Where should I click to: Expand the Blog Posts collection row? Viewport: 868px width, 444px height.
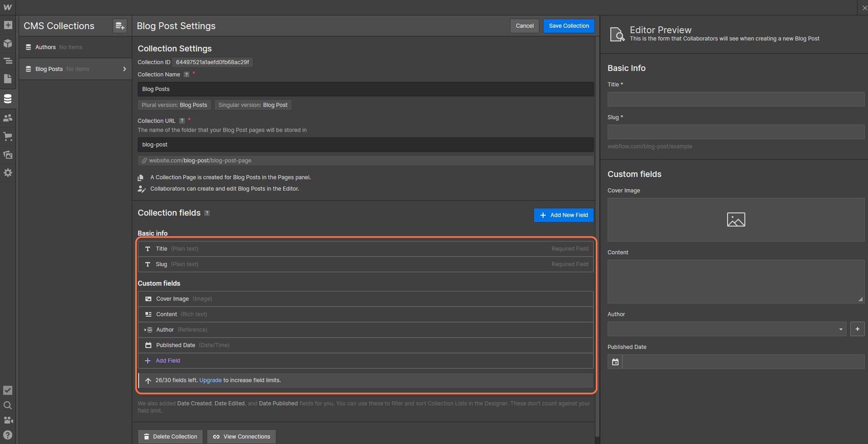tap(124, 69)
